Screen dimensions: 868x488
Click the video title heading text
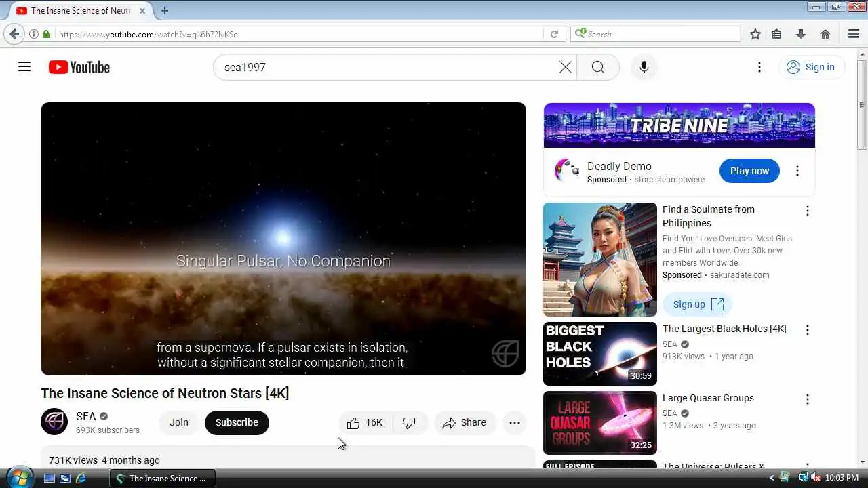pyautogui.click(x=165, y=393)
